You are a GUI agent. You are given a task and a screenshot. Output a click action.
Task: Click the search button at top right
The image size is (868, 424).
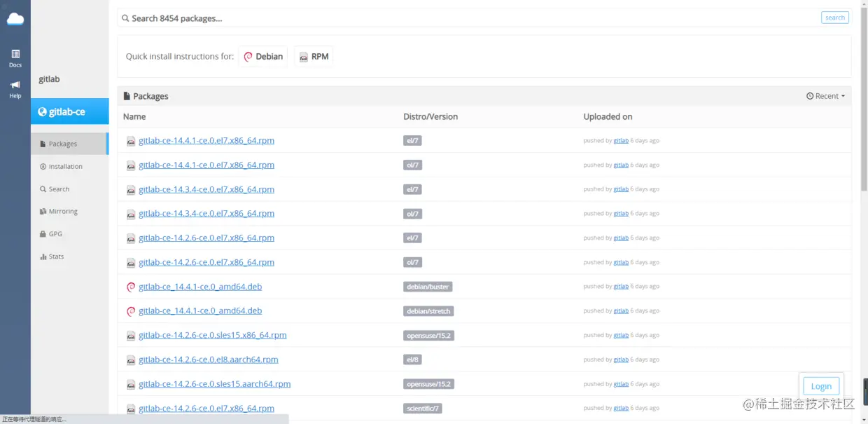click(834, 18)
